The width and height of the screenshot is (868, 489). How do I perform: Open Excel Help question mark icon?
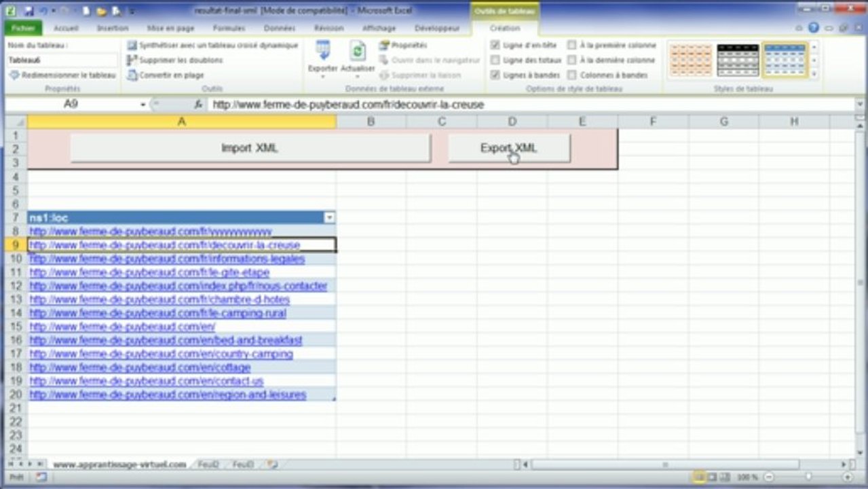pos(814,28)
